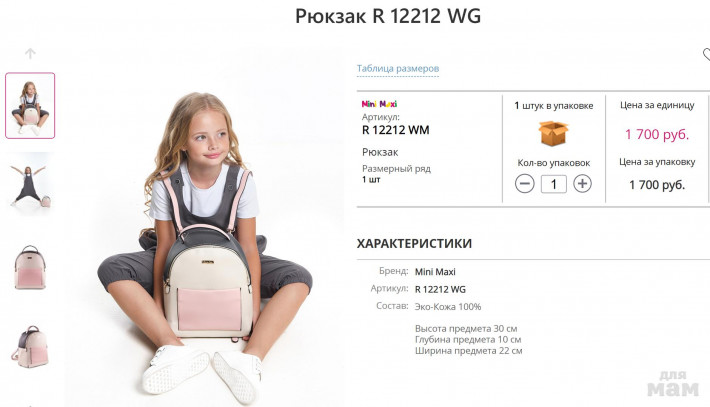Screen dimensions: 710x407
Task: Click the Mini Maxi brand logo
Action: 379,104
